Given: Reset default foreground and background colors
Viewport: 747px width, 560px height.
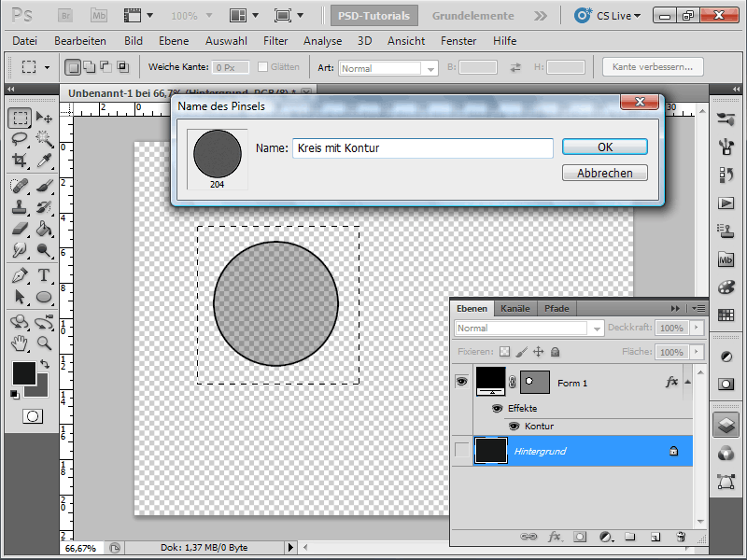Looking at the screenshot, I should pos(14,394).
